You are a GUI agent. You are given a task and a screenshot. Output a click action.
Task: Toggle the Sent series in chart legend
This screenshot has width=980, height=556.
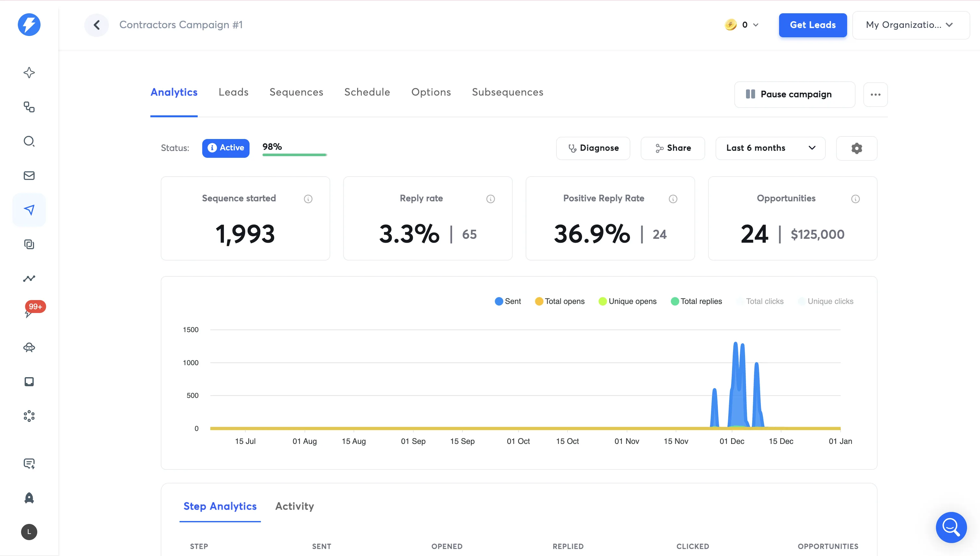click(507, 301)
